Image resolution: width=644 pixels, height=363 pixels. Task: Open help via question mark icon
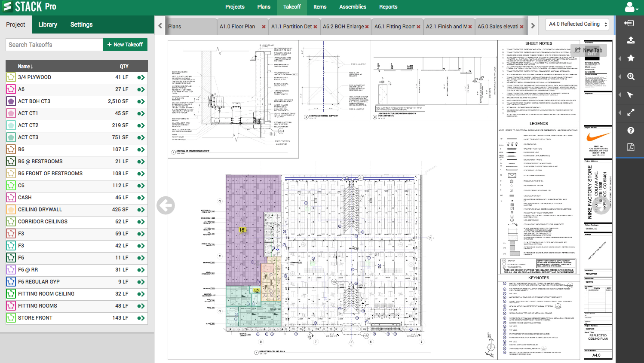pyautogui.click(x=631, y=130)
